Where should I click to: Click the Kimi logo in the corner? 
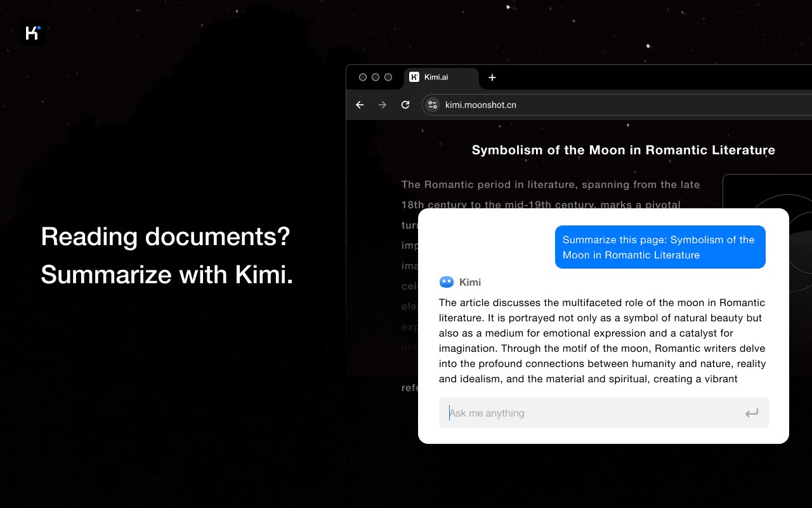tap(32, 33)
